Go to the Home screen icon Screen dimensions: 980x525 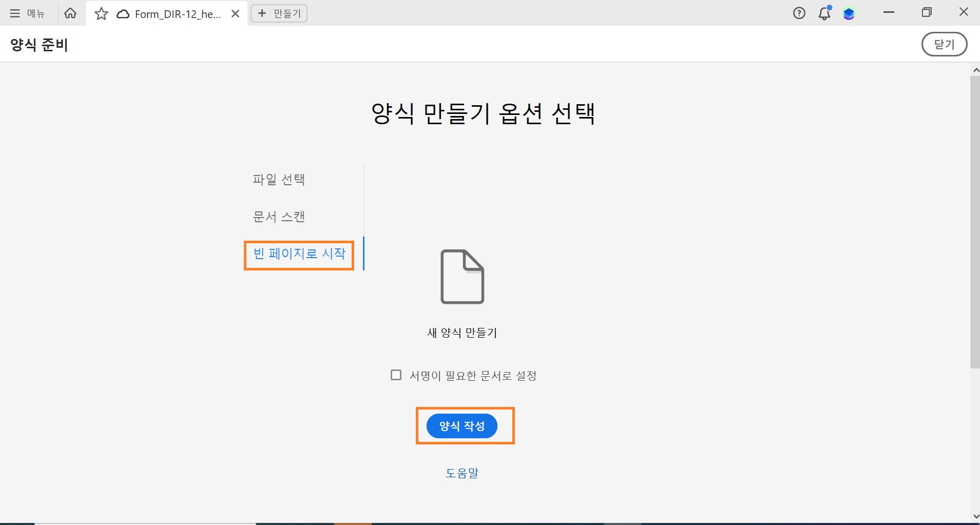pyautogui.click(x=70, y=13)
